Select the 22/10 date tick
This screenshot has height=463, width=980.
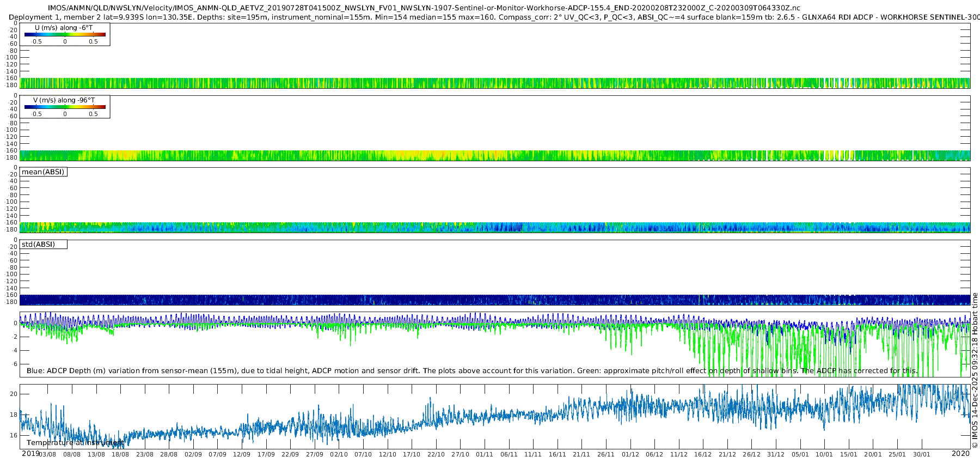click(436, 454)
